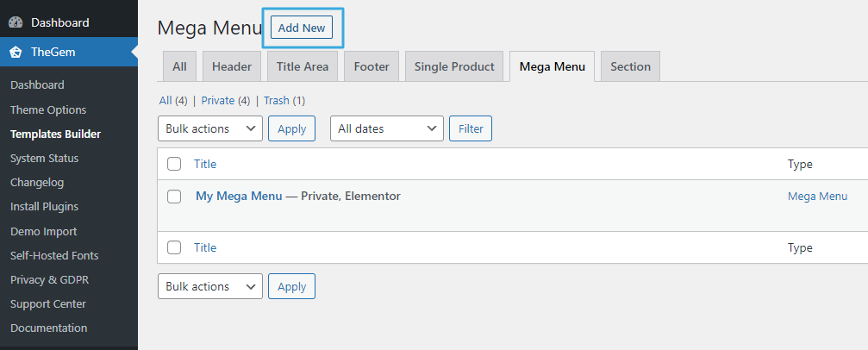
Task: Expand the All dates dropdown
Action: pyautogui.click(x=386, y=128)
